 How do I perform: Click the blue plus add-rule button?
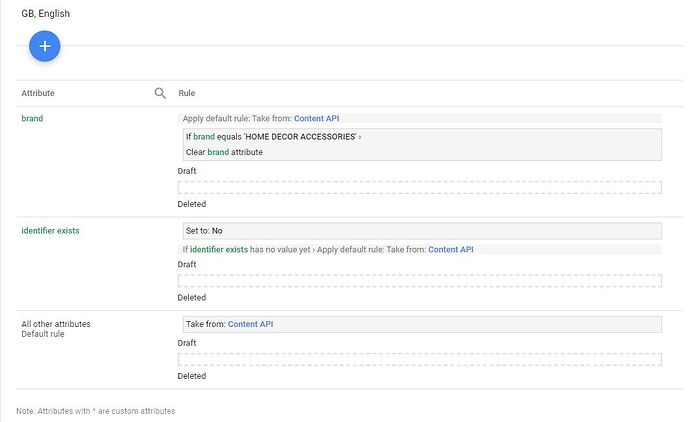tap(45, 46)
